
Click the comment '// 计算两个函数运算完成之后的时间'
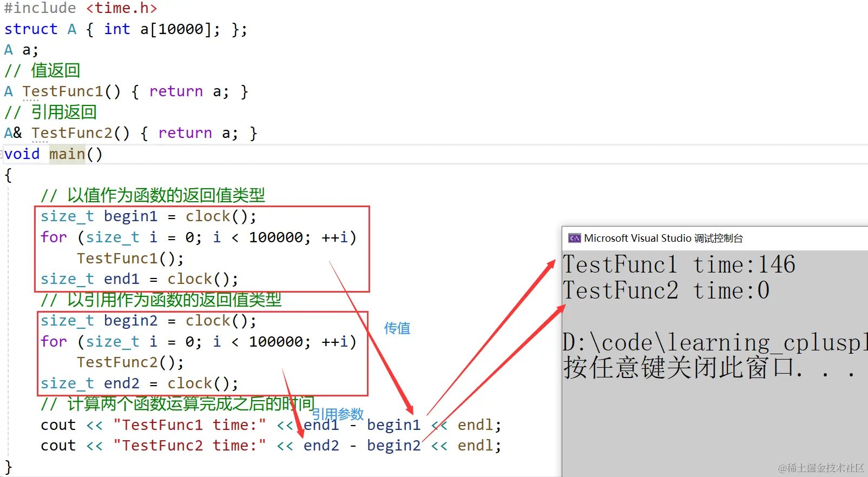[177, 404]
